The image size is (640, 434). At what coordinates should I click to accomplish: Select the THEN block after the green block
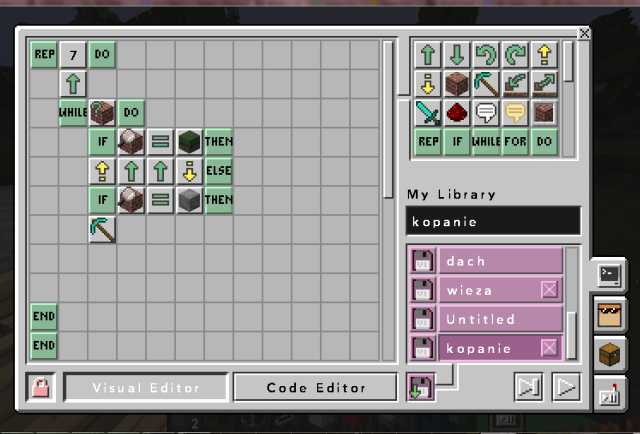click(218, 142)
